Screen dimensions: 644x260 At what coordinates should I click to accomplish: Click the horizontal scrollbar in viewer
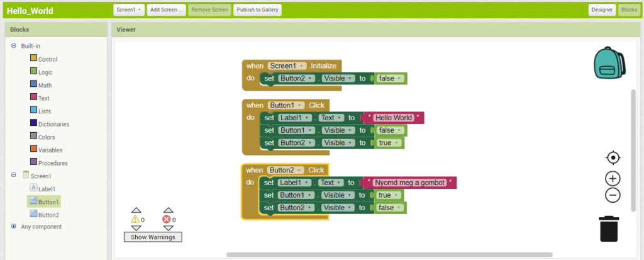pyautogui.click(x=389, y=255)
